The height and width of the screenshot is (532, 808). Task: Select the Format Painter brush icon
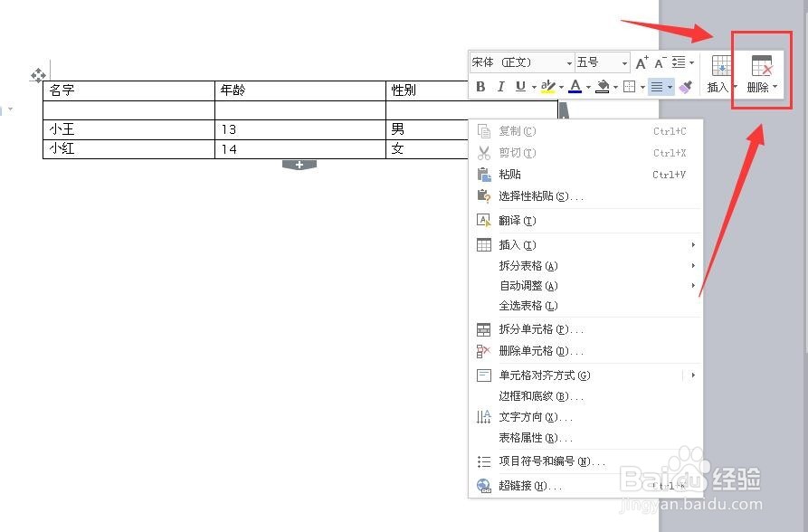click(687, 86)
